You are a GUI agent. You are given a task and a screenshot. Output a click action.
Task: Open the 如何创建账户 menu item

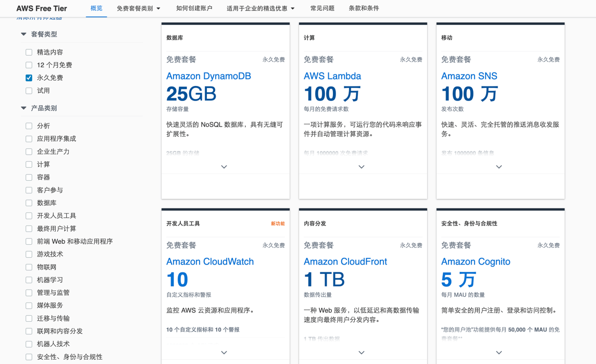click(194, 8)
